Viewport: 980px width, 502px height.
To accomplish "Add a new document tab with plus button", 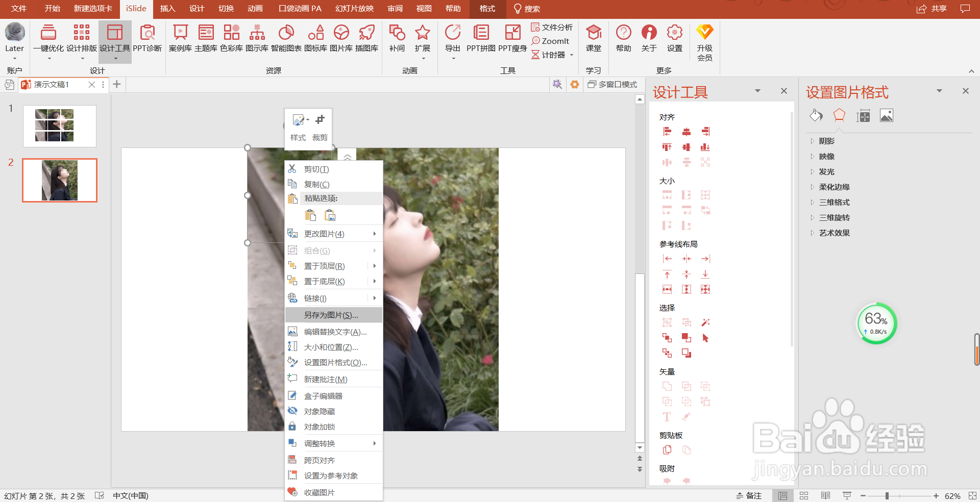I will (x=117, y=84).
